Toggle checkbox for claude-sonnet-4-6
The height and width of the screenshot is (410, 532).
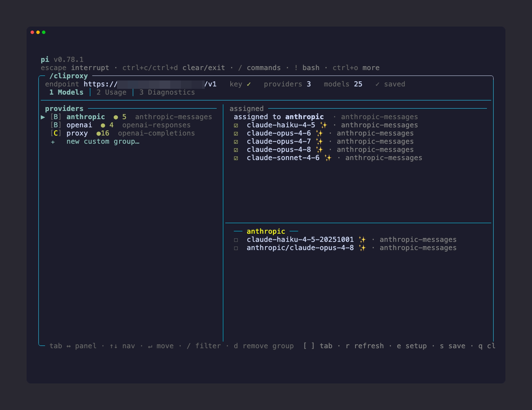236,158
